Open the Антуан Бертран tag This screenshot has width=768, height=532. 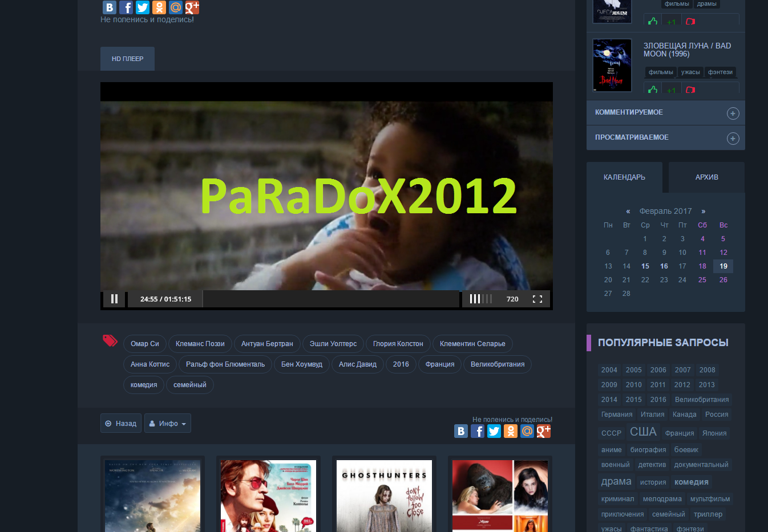point(267,344)
